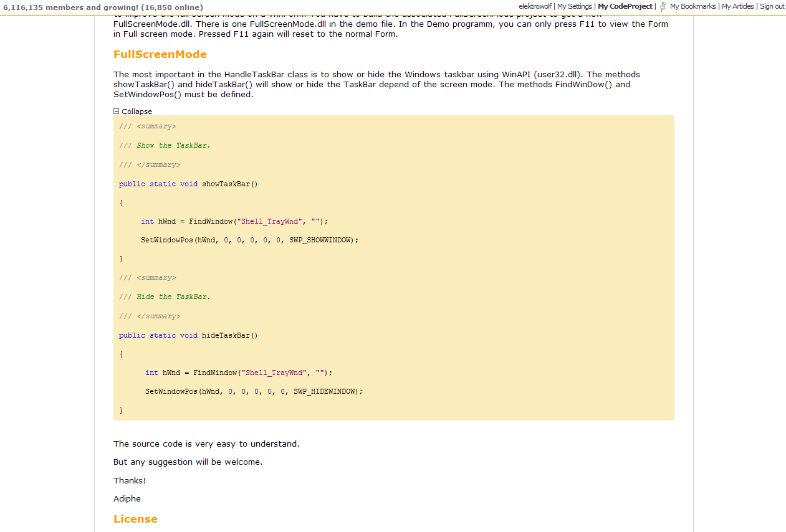The height and width of the screenshot is (532, 786).
Task: Open My Settings
Action: pyautogui.click(x=575, y=6)
